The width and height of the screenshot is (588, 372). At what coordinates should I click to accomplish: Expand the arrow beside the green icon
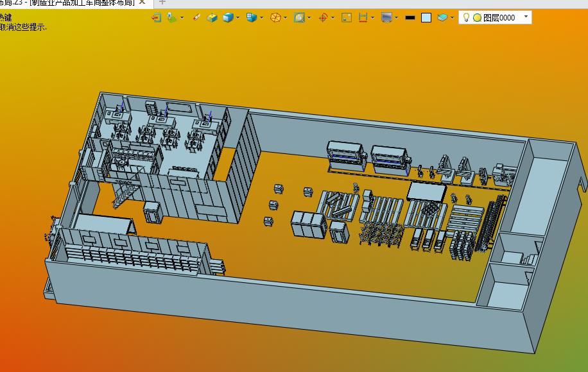pyautogui.click(x=182, y=18)
